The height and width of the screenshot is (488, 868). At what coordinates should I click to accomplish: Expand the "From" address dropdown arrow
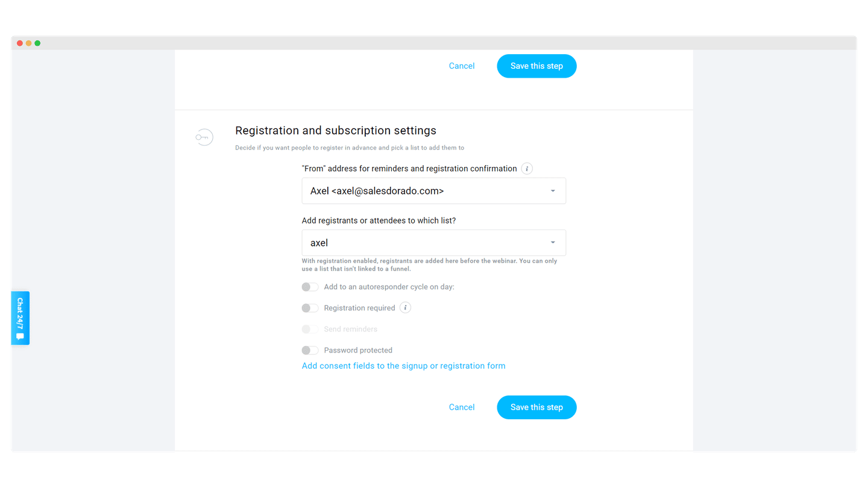553,191
